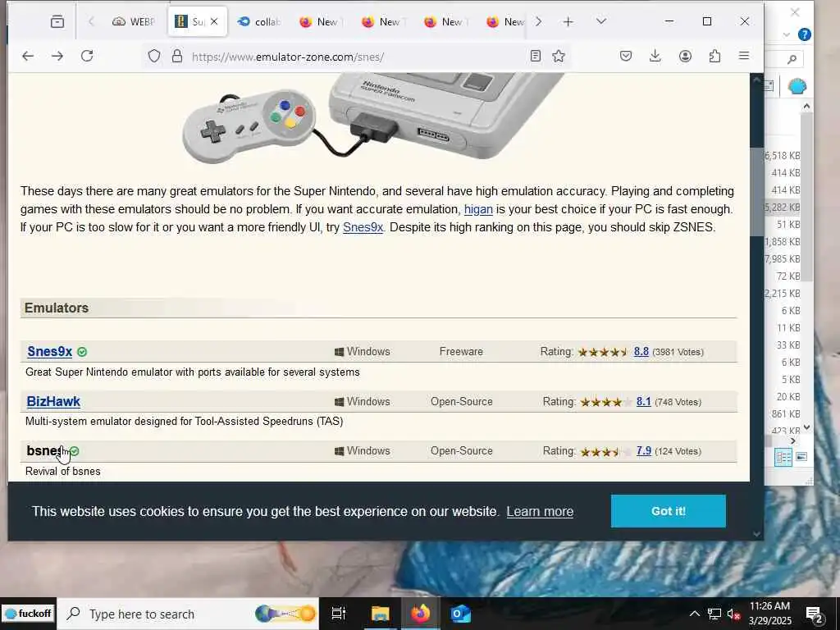Click the SNES controller image

(x=249, y=126)
